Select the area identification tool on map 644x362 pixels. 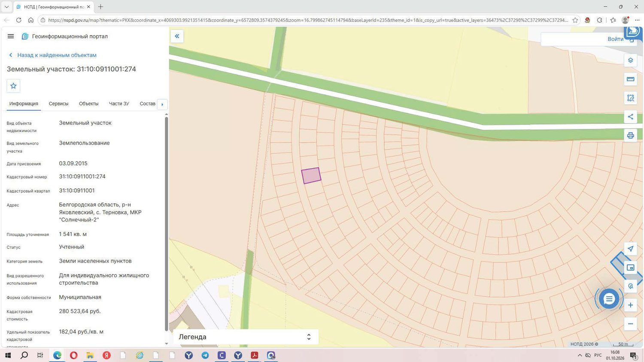[x=630, y=98]
